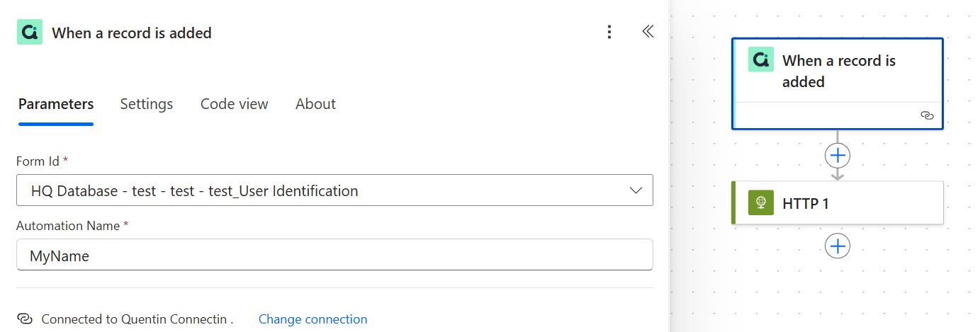
Task: Click the connector logo in panel header
Action: tap(30, 33)
